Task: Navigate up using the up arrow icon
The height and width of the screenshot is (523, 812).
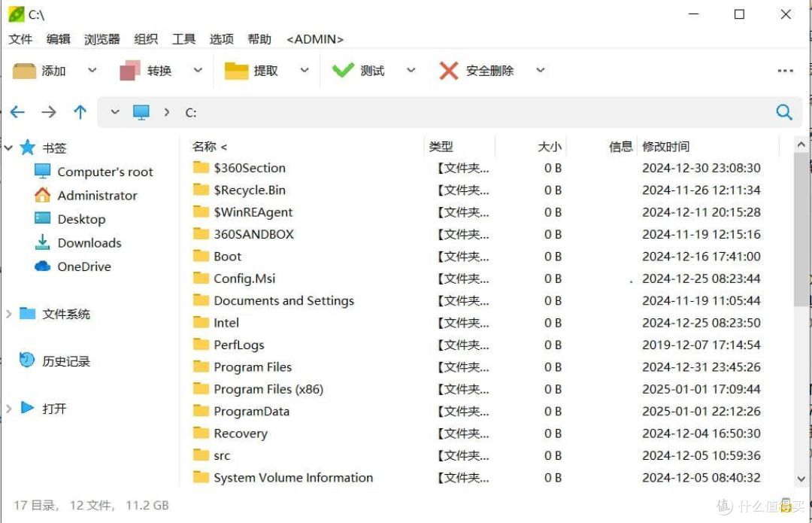Action: [80, 111]
